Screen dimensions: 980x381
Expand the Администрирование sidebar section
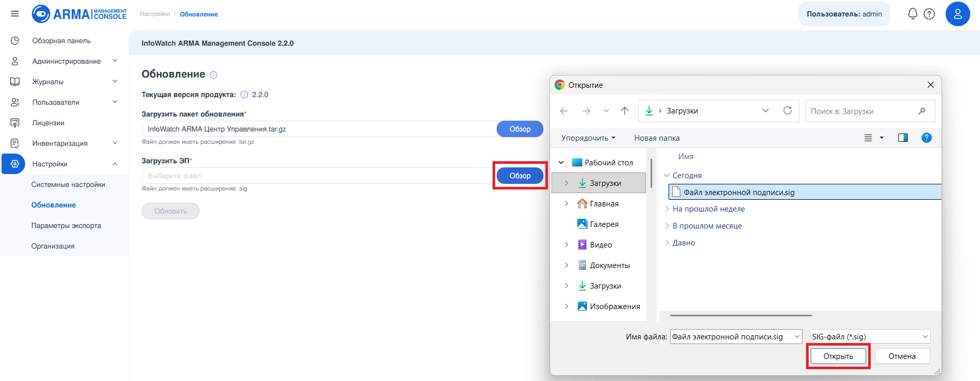point(115,61)
